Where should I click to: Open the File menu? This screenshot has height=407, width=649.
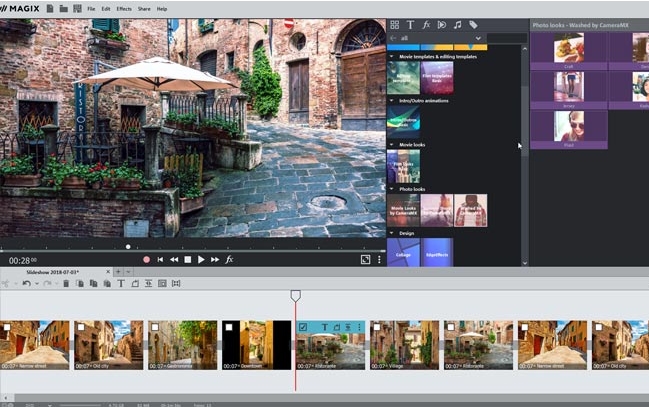[x=91, y=9]
